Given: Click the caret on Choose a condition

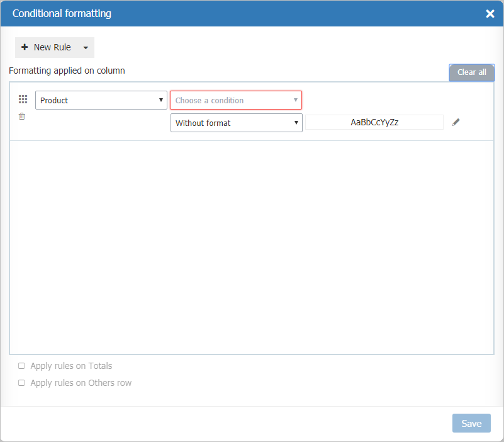Looking at the screenshot, I should [295, 99].
